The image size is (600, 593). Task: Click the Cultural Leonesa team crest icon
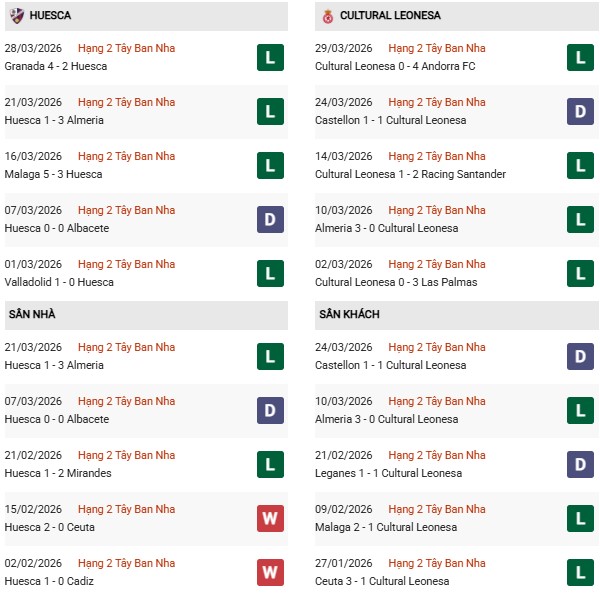[x=327, y=16]
